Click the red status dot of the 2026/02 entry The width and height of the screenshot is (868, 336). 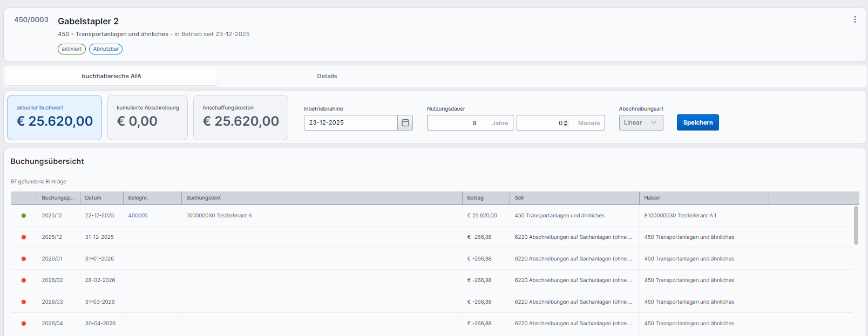point(24,280)
